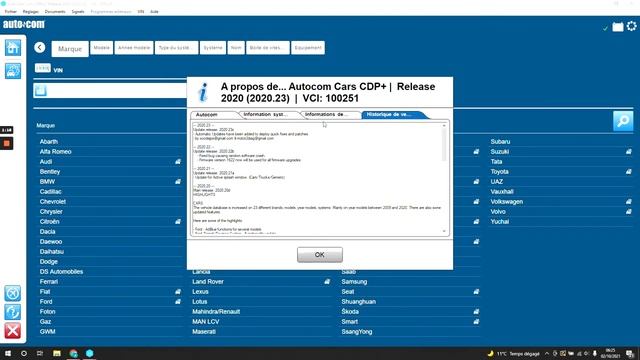Select the Abarth brand

pyautogui.click(x=49, y=142)
